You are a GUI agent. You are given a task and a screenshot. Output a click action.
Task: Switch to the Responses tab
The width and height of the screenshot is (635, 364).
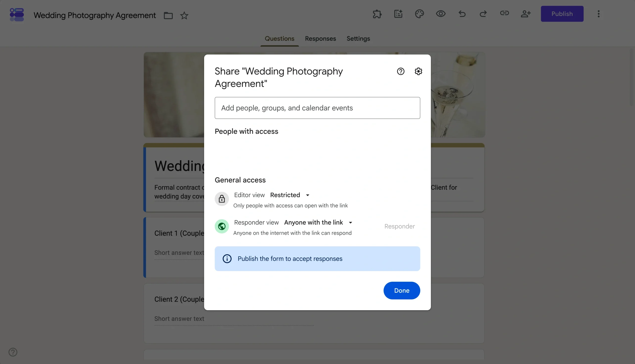tap(320, 39)
